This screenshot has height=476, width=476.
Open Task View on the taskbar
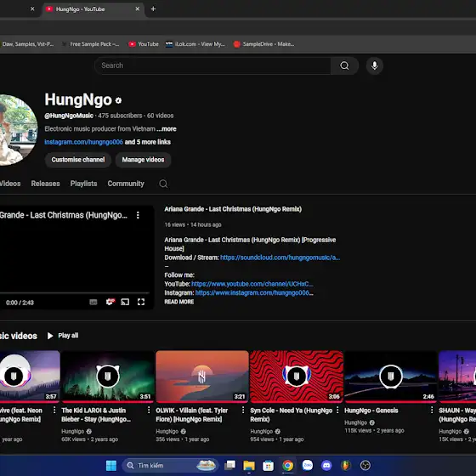(229, 466)
